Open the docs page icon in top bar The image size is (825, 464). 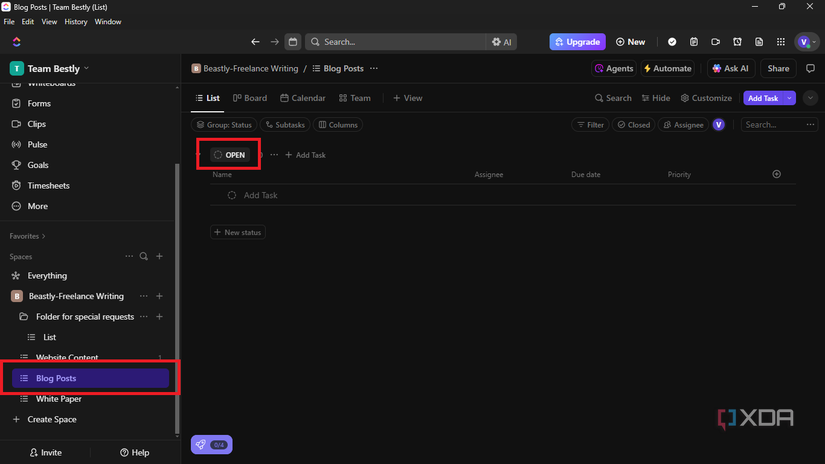point(759,42)
